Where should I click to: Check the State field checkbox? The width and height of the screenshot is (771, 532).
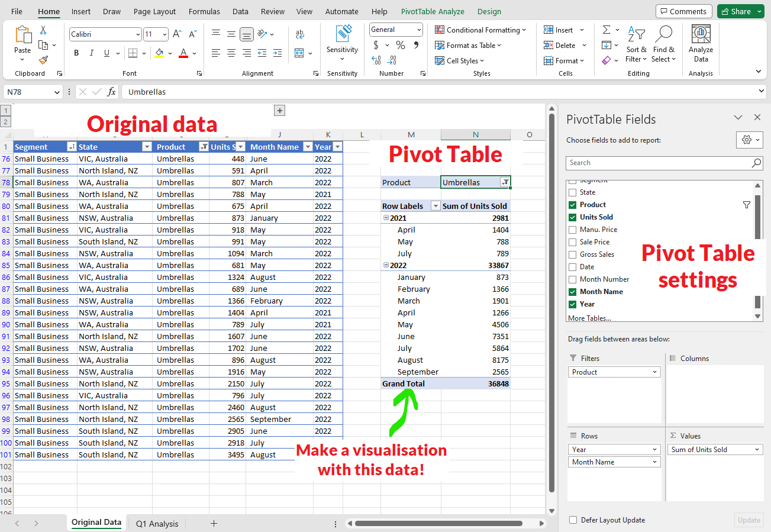(572, 192)
